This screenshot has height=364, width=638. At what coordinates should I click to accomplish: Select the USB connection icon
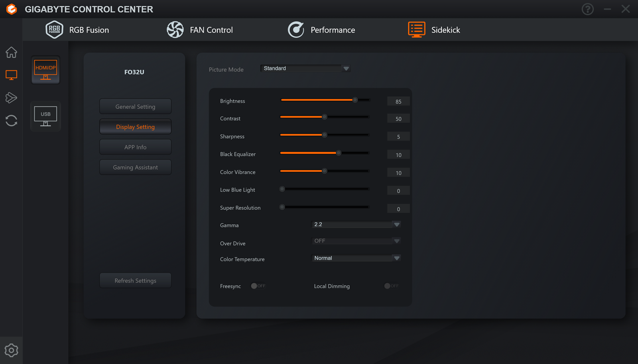coord(45,116)
